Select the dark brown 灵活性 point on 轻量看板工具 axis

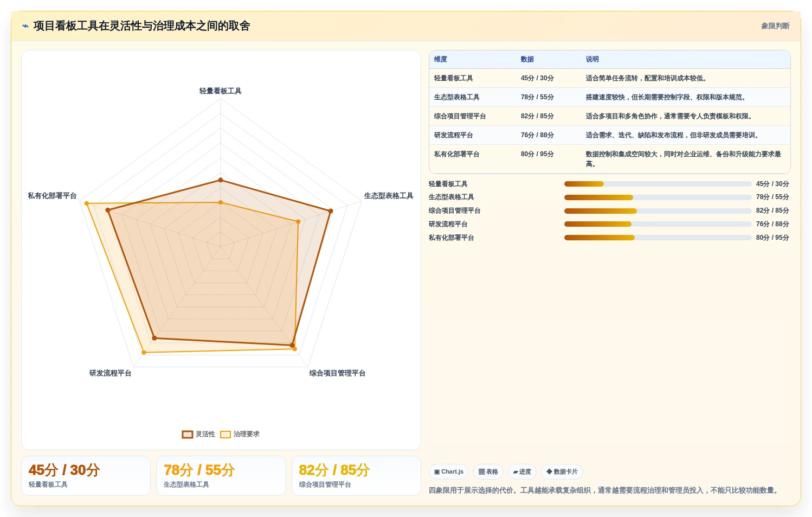pyautogui.click(x=221, y=180)
